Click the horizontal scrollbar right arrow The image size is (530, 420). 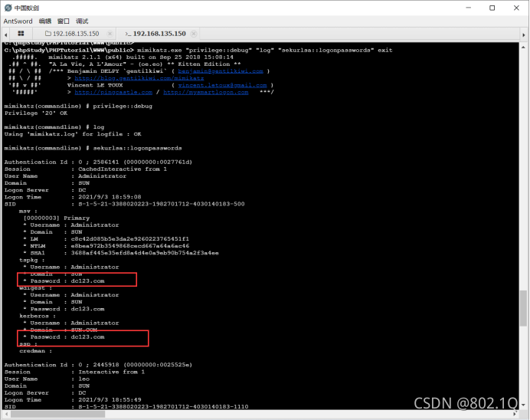[515, 414]
